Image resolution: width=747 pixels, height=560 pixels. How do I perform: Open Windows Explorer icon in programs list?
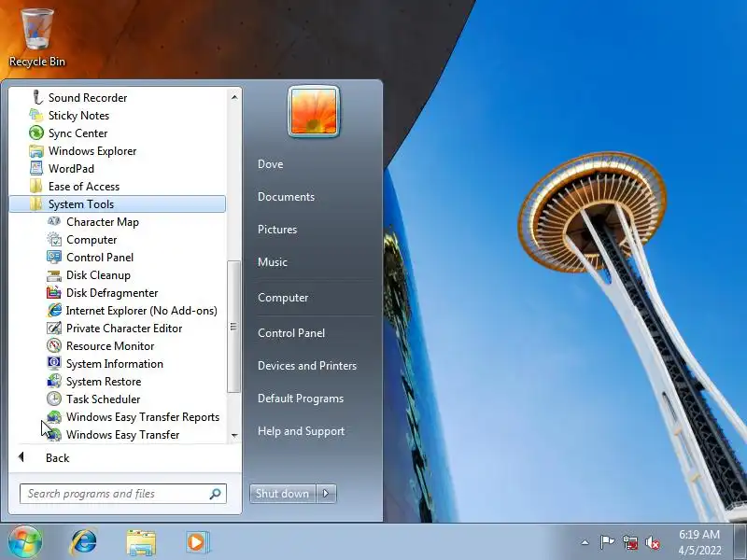[x=36, y=151]
